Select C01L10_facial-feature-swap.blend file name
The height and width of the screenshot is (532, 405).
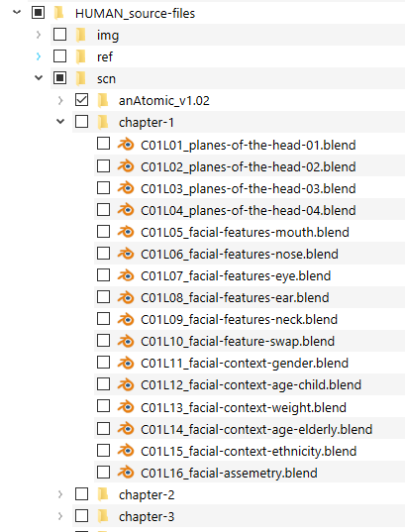tap(238, 341)
